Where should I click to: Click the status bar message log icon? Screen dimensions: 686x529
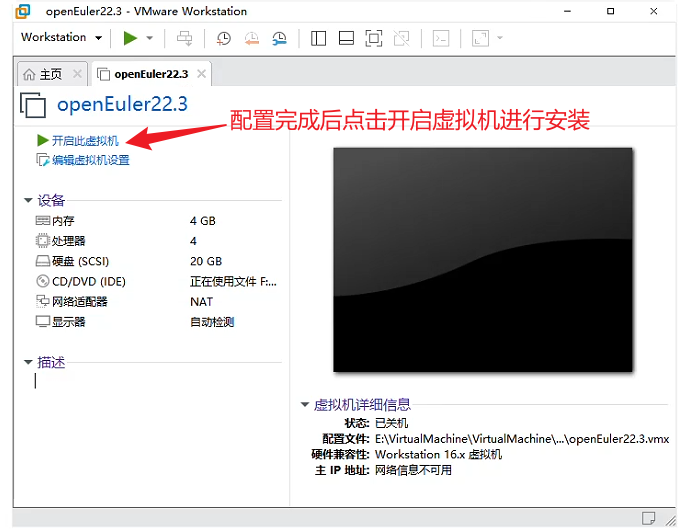648,518
